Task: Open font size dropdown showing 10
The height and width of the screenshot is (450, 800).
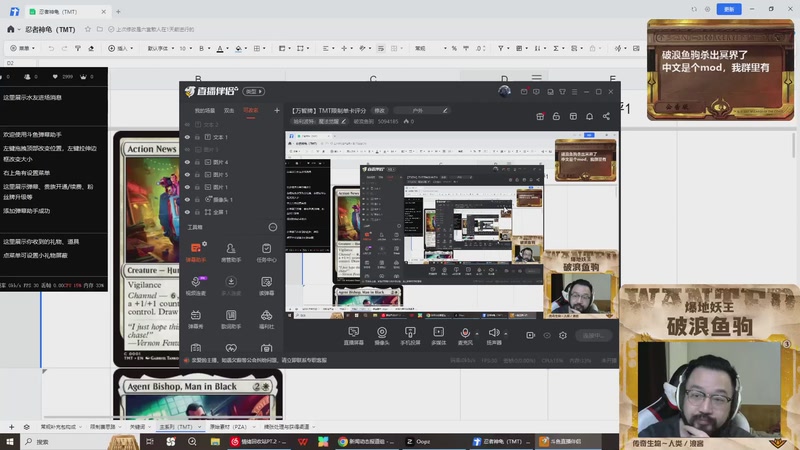Action: [185, 48]
